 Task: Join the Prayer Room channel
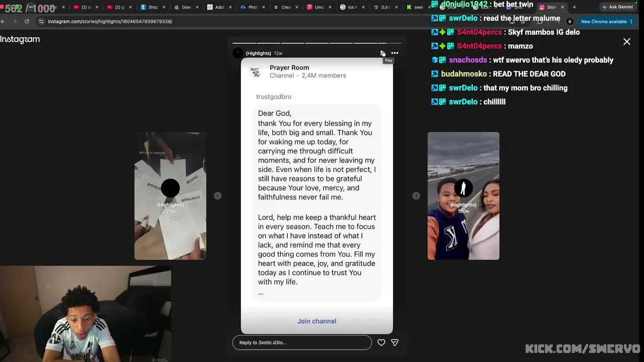pyautogui.click(x=317, y=321)
